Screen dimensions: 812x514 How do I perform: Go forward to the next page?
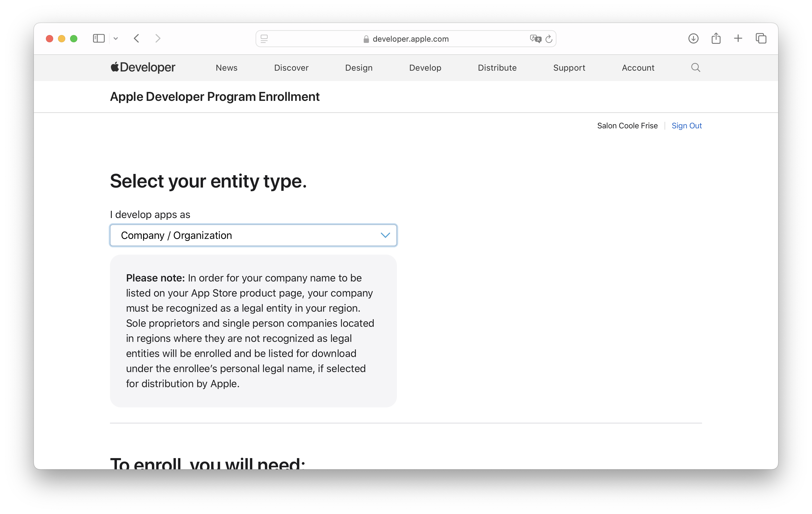point(158,38)
